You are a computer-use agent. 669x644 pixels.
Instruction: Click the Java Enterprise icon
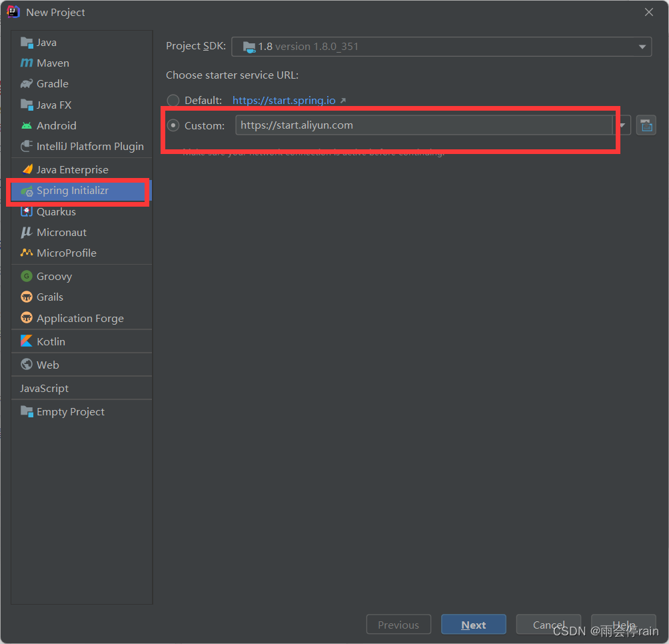pos(27,169)
